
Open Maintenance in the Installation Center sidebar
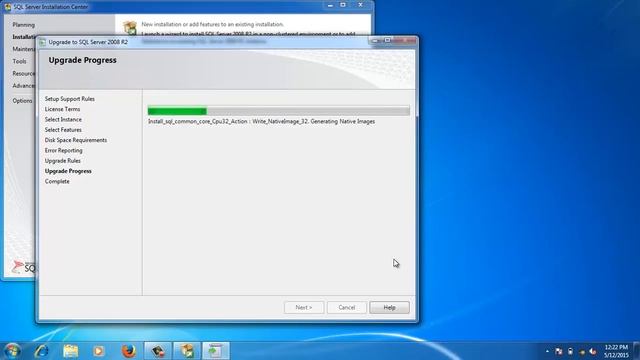pos(24,49)
